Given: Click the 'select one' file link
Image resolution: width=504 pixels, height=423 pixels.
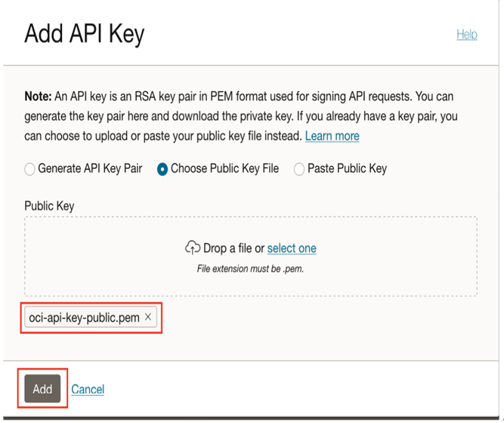Looking at the screenshot, I should point(292,249).
